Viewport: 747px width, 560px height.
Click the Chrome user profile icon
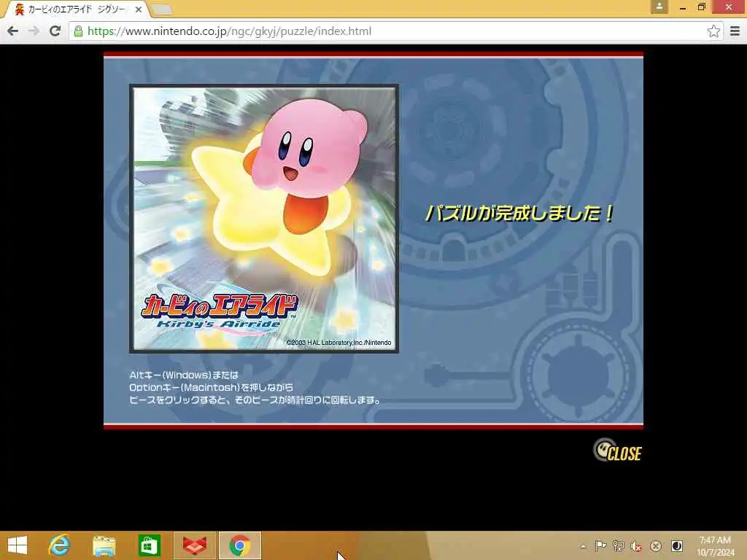659,7
